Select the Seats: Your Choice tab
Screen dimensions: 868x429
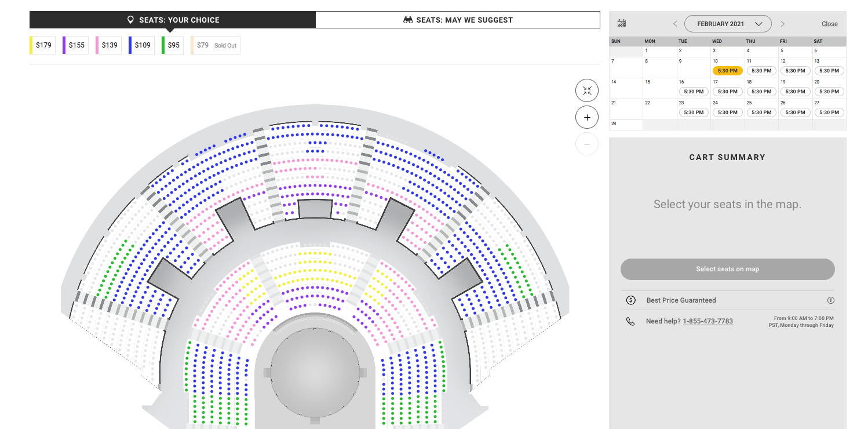pos(173,20)
